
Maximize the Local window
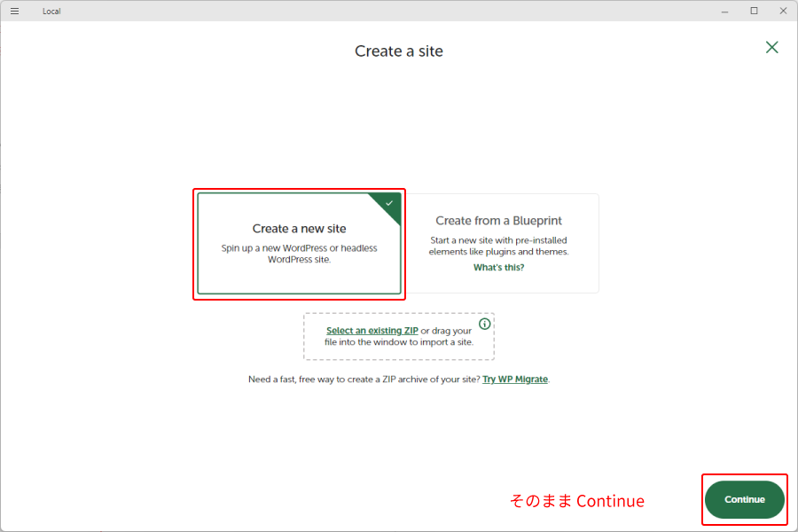pyautogui.click(x=754, y=11)
